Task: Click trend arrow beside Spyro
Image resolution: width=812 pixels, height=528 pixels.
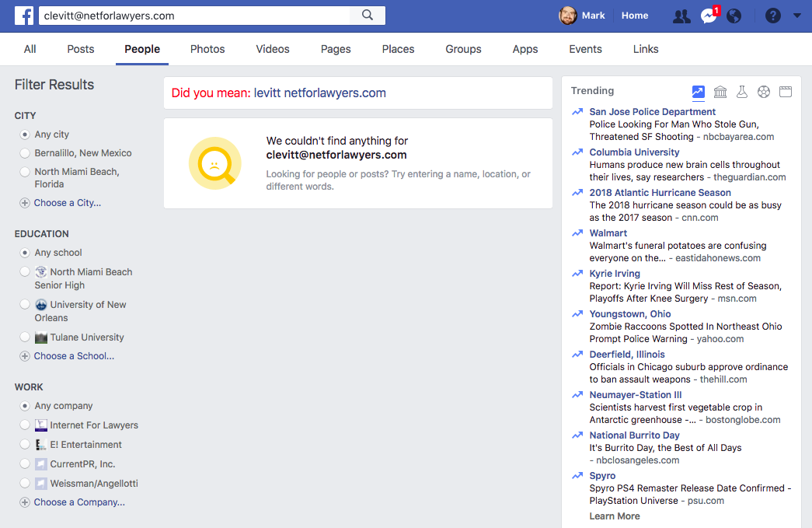Action: (577, 475)
